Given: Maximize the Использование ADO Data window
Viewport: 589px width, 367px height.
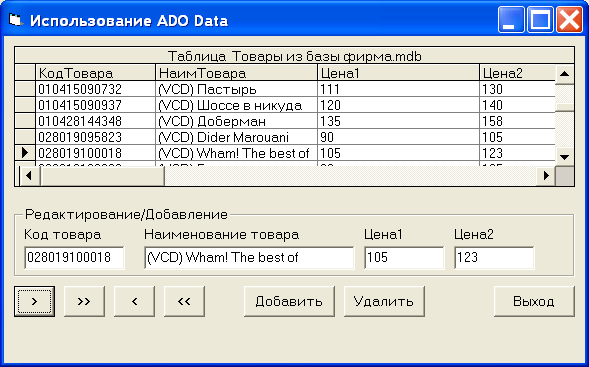Looking at the screenshot, I should click(x=540, y=20).
